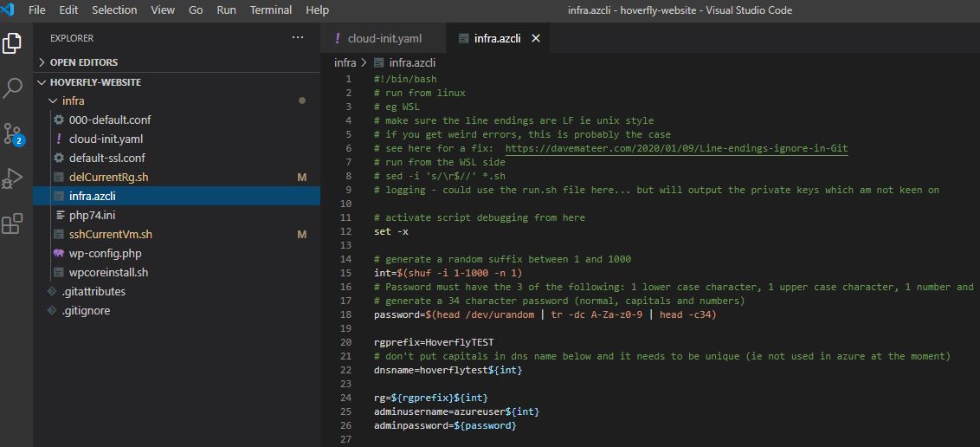Open the View menu
Screen dimensions: 980x447
pos(163,10)
